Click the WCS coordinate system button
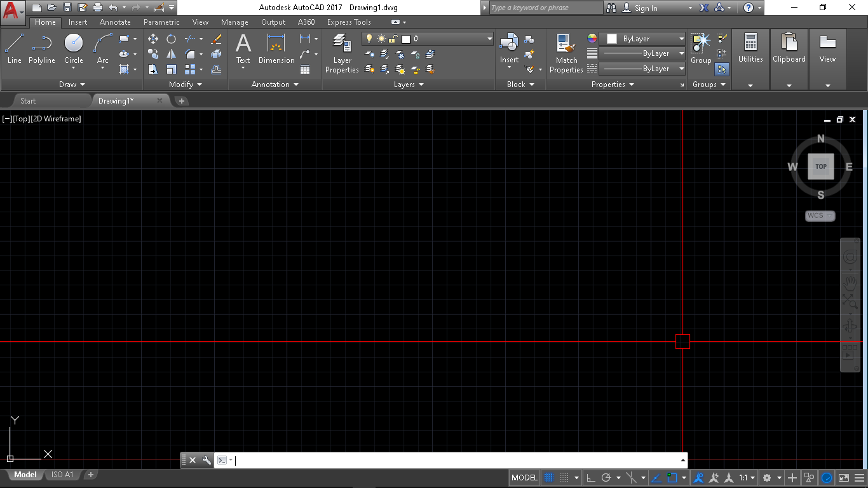This screenshot has height=488, width=868. [x=820, y=215]
